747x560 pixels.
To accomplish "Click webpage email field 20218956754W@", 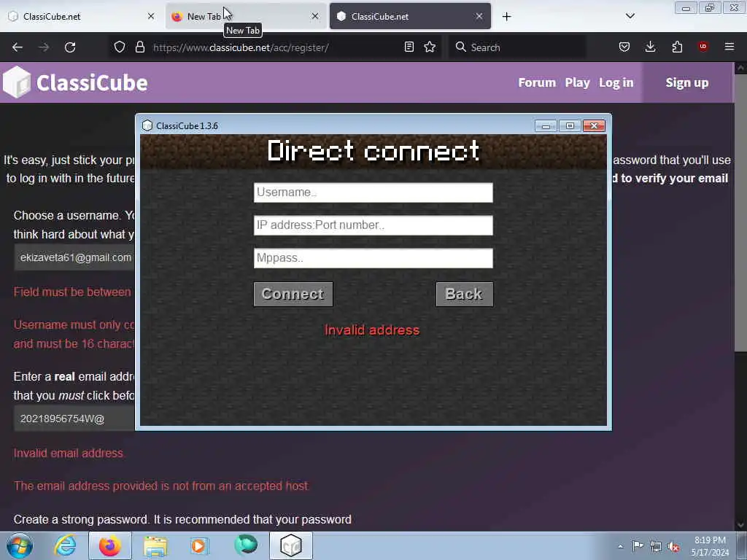I will coord(74,419).
